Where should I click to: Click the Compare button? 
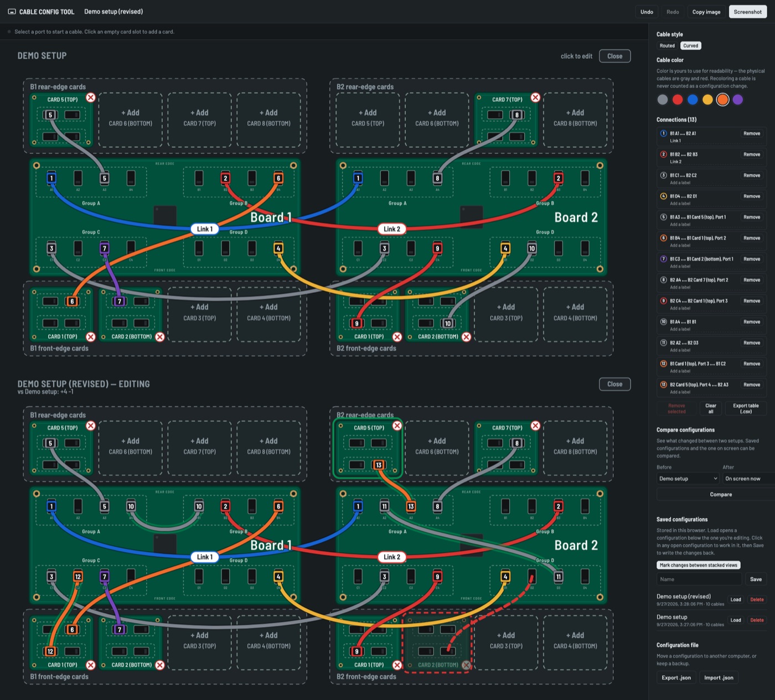pos(721,495)
